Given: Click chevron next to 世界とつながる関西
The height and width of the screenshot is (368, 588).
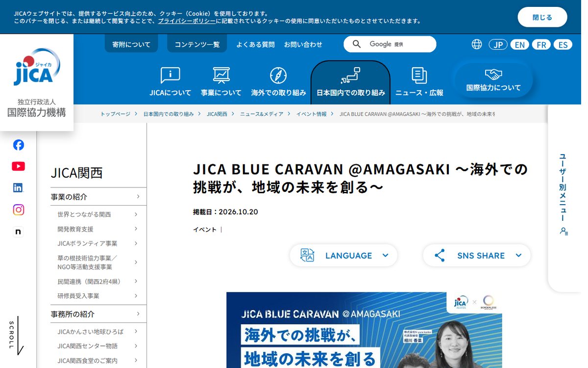Looking at the screenshot, I should (x=136, y=214).
